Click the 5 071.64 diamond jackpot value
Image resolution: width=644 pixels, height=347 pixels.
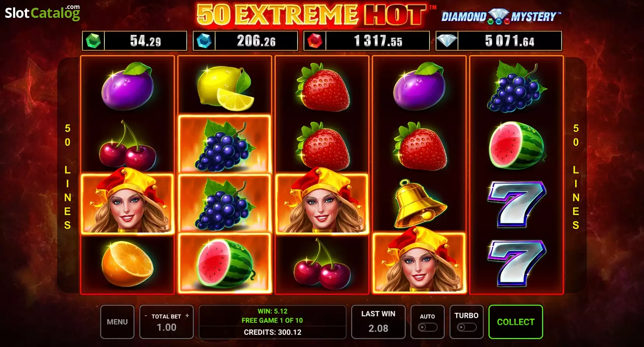(x=509, y=41)
